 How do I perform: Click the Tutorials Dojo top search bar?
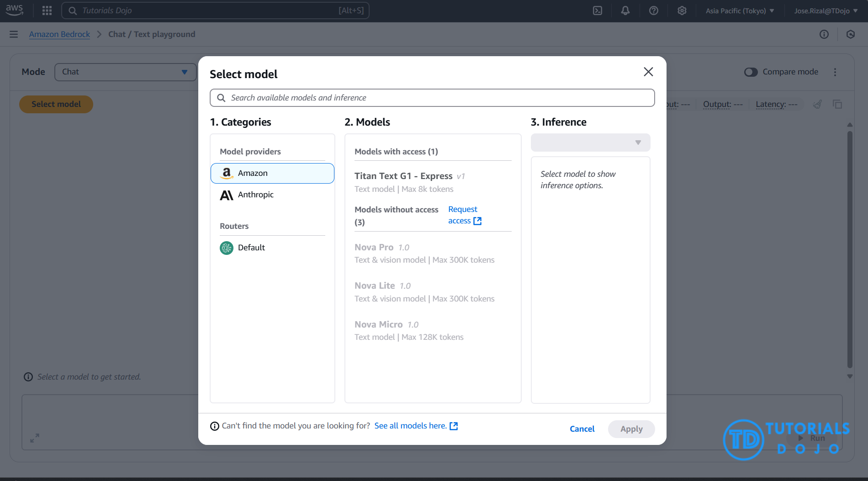(215, 11)
